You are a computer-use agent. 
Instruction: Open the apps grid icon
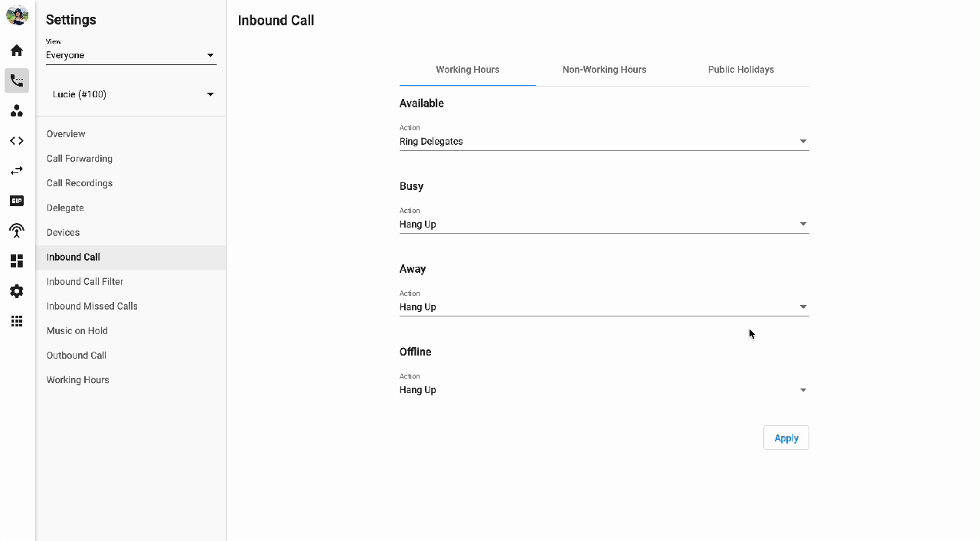(17, 321)
